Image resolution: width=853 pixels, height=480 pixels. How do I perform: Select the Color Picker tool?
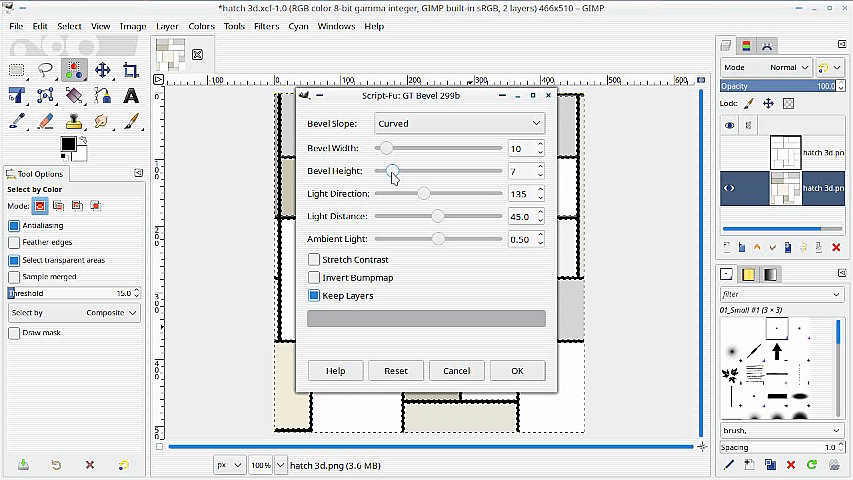pyautogui.click(x=17, y=121)
